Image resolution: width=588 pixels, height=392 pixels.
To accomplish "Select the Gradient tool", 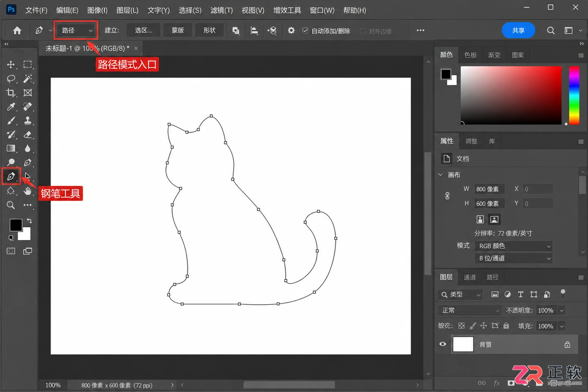I will 11,148.
